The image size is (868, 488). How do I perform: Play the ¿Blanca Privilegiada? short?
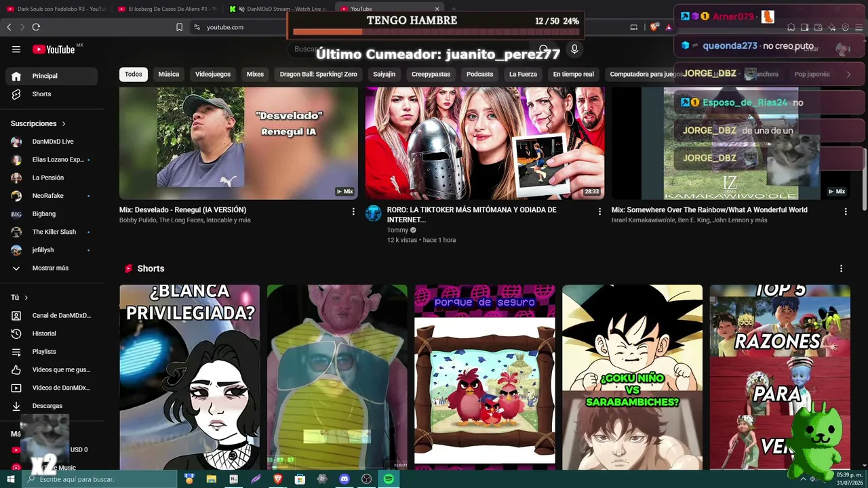tap(189, 377)
